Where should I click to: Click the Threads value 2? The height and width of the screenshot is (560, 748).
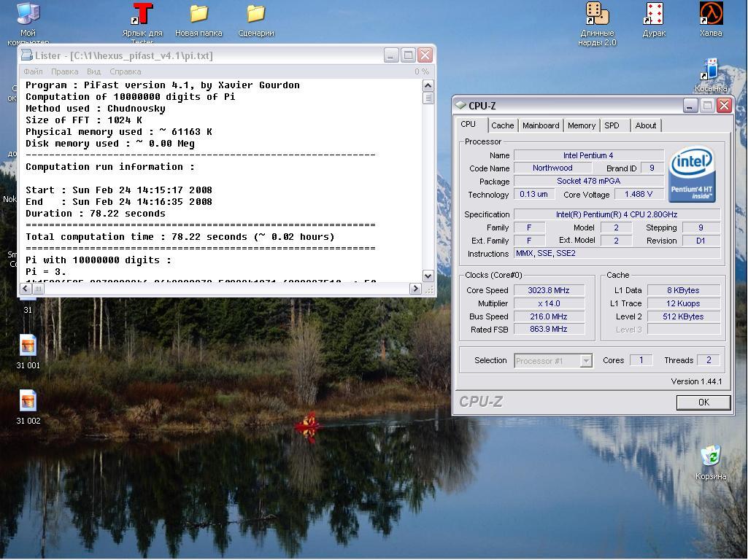(x=709, y=360)
